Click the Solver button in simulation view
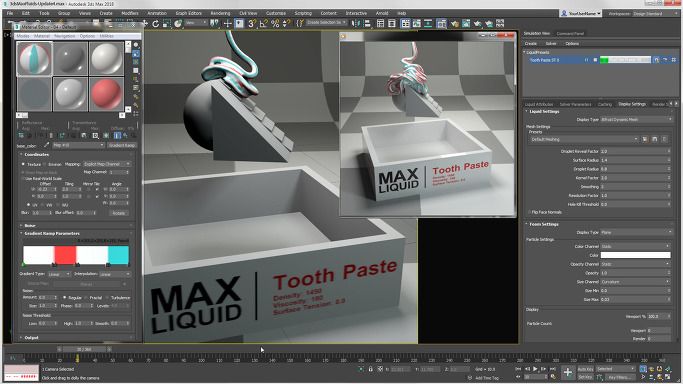Screen dimensions: 683x384 (x=551, y=44)
